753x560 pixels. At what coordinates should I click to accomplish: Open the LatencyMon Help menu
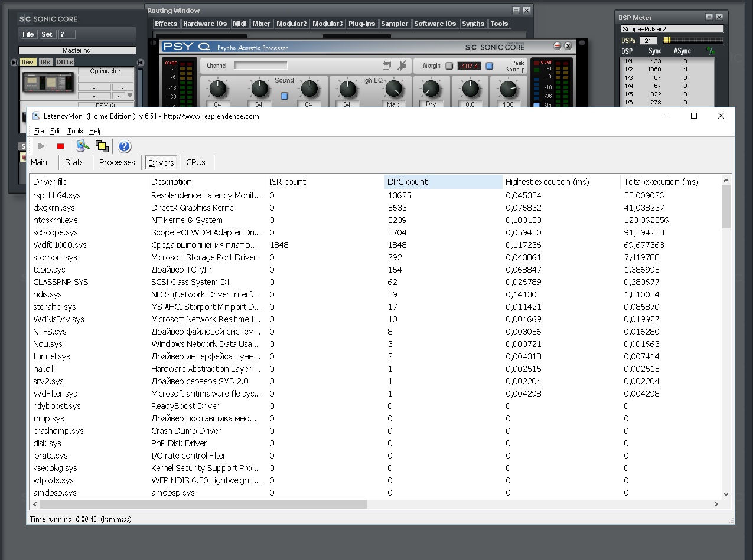click(96, 131)
